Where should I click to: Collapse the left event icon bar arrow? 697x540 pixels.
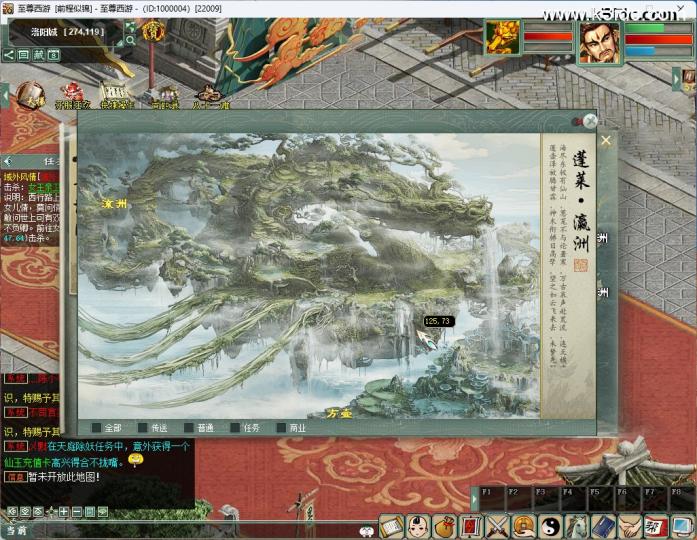coord(5,95)
